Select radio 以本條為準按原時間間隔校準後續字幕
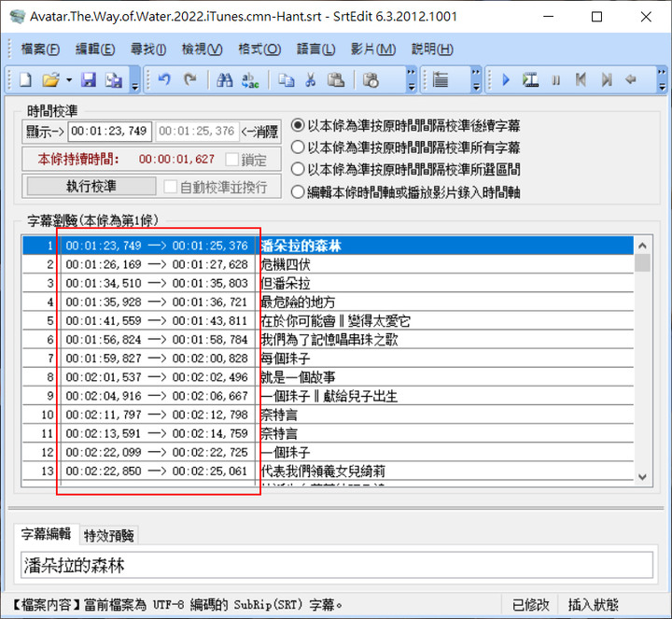This screenshot has height=619, width=672. click(298, 126)
